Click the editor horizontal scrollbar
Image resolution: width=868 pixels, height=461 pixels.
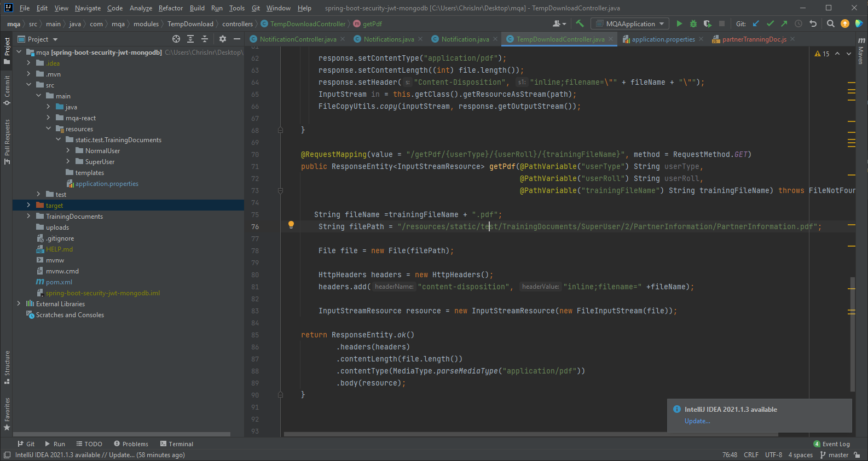[530, 434]
